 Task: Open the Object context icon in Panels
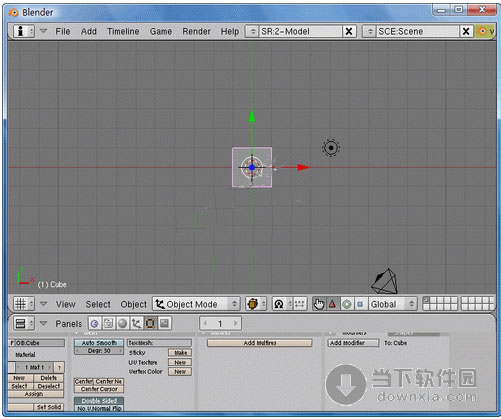(x=136, y=323)
